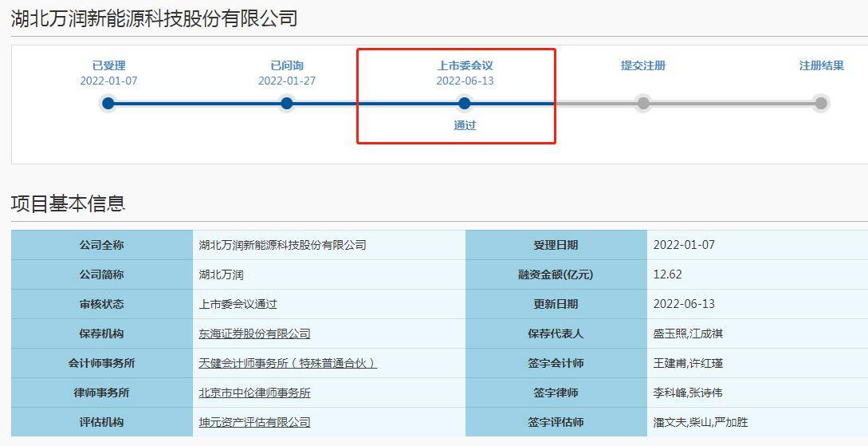Image resolution: width=868 pixels, height=446 pixels.
Task: Click the 保荐代表人 header cell
Action: pos(556,334)
